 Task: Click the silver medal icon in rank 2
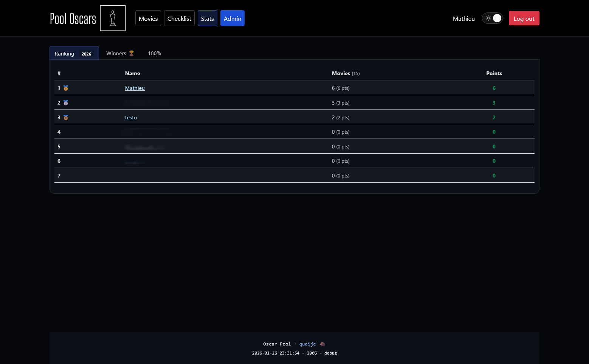pos(66,103)
